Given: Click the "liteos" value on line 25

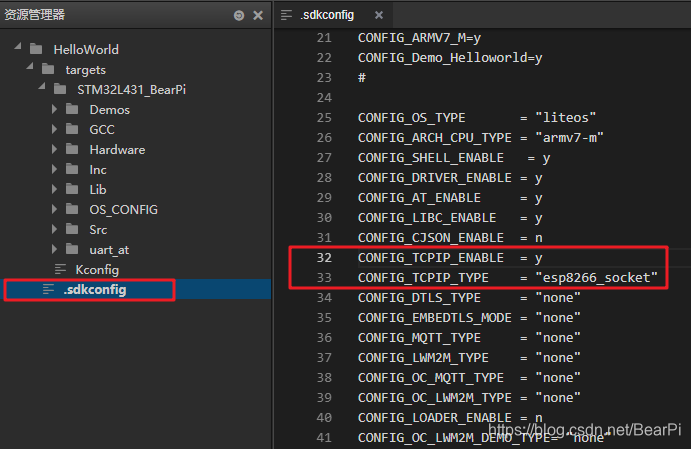Looking at the screenshot, I should 565,117.
